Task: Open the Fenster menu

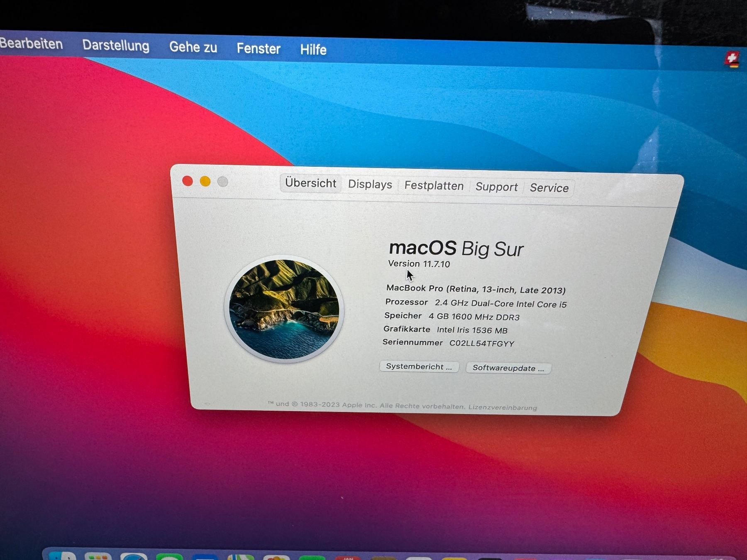Action: 259,49
